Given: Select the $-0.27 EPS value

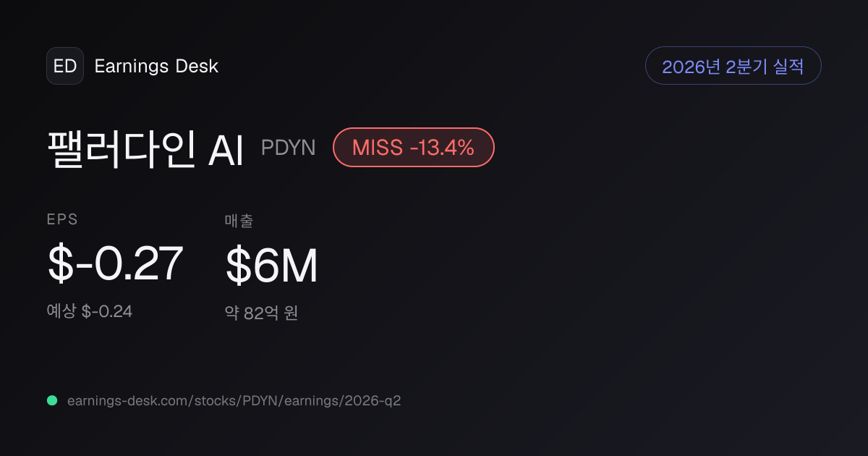Looking at the screenshot, I should [x=115, y=264].
